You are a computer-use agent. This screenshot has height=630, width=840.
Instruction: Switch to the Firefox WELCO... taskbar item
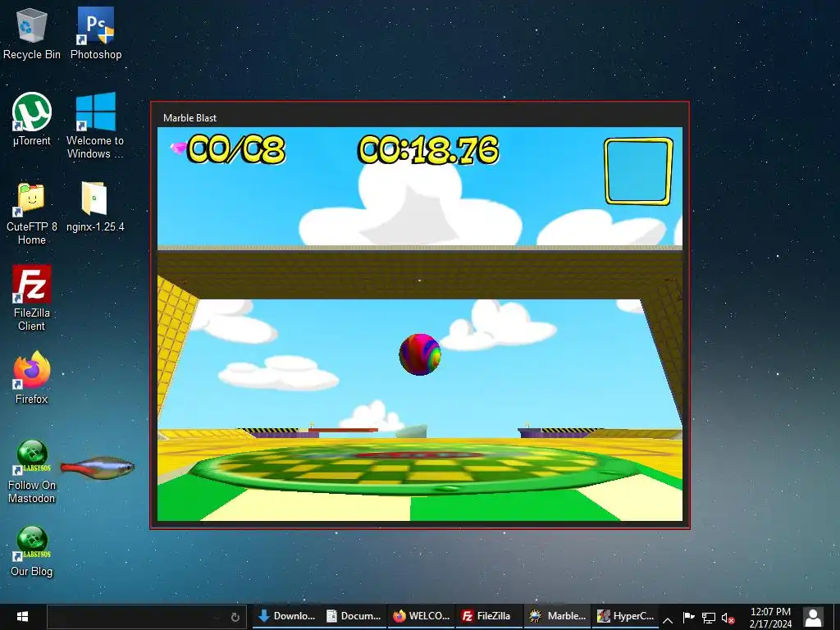pos(422,616)
